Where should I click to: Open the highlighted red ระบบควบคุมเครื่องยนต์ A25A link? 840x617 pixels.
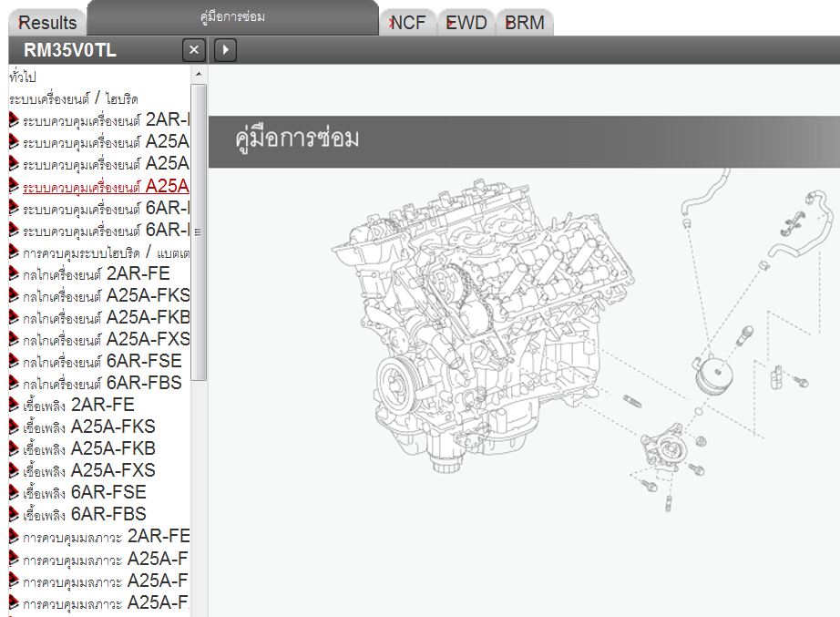pyautogui.click(x=105, y=186)
